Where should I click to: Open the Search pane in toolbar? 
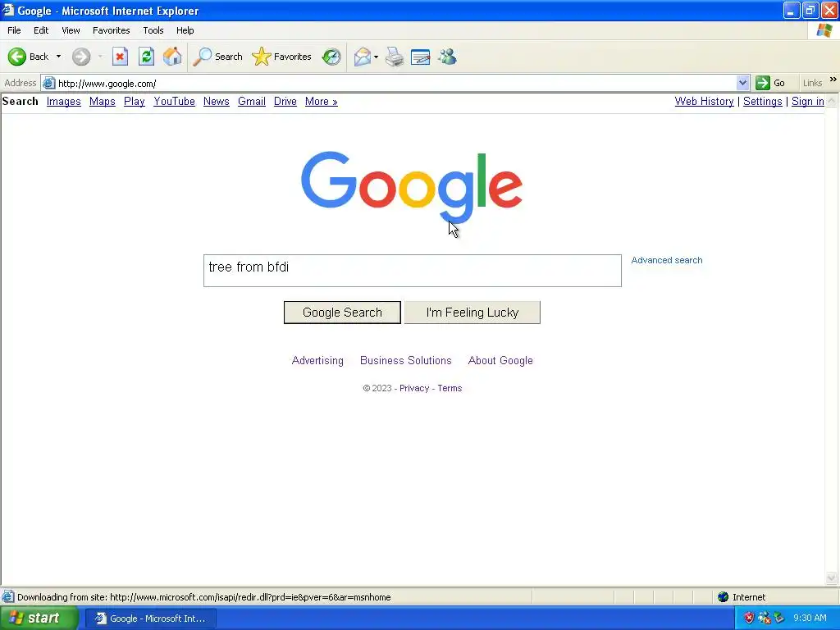pyautogui.click(x=218, y=57)
